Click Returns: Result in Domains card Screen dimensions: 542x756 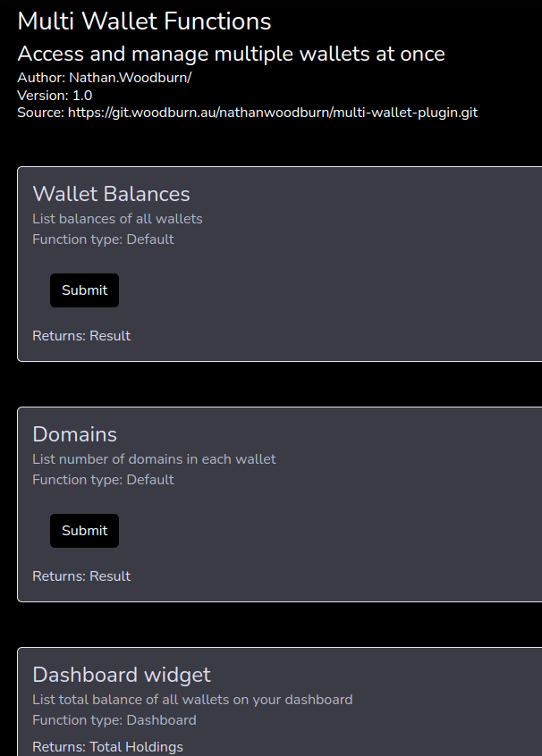tap(81, 576)
